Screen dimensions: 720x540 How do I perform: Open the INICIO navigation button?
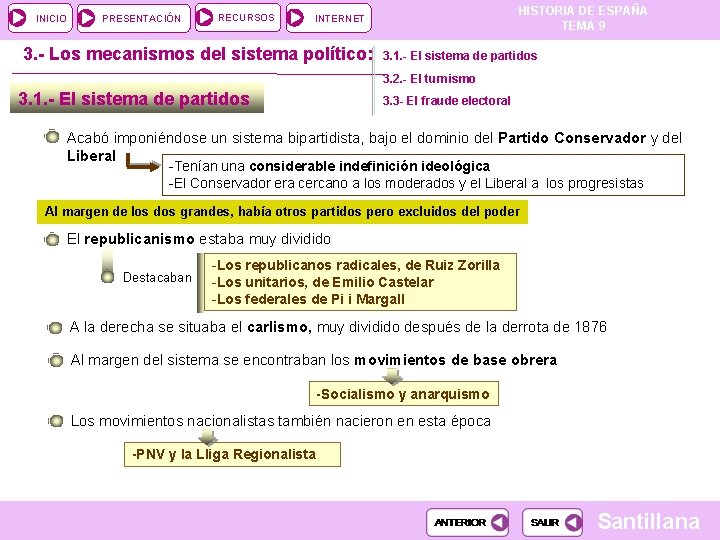[40, 18]
